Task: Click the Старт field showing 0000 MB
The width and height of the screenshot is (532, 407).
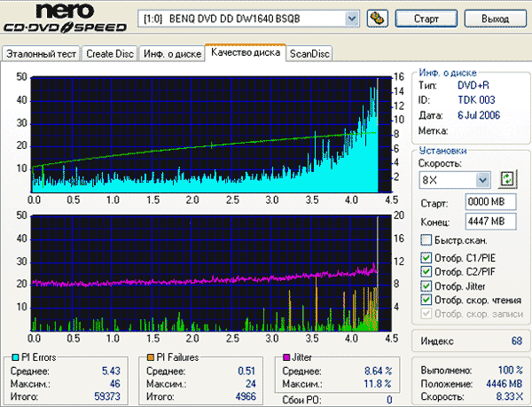Action: click(x=490, y=202)
